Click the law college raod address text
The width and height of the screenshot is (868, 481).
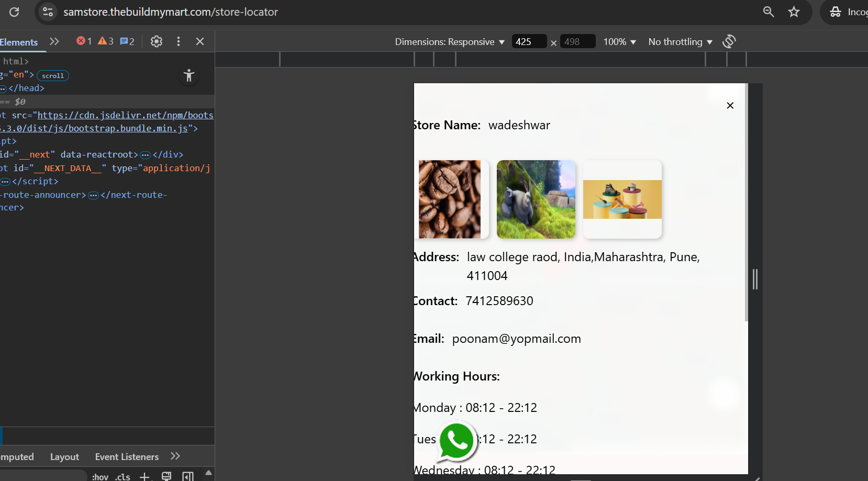583,266
